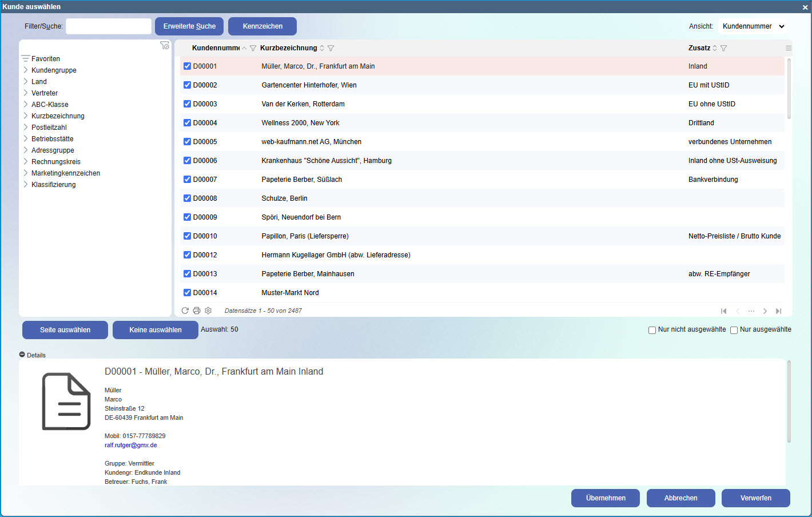Open table settings via the gear icon
Image resolution: width=812 pixels, height=517 pixels.
pyautogui.click(x=208, y=311)
